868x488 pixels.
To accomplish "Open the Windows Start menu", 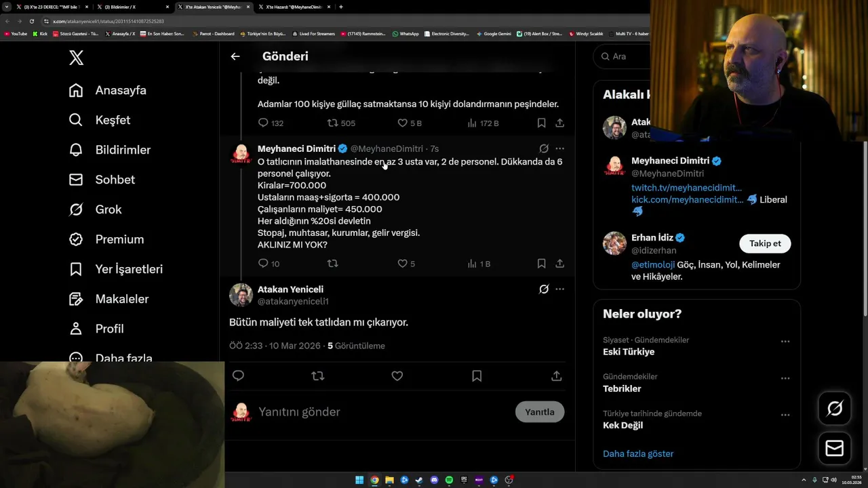I will [x=359, y=480].
